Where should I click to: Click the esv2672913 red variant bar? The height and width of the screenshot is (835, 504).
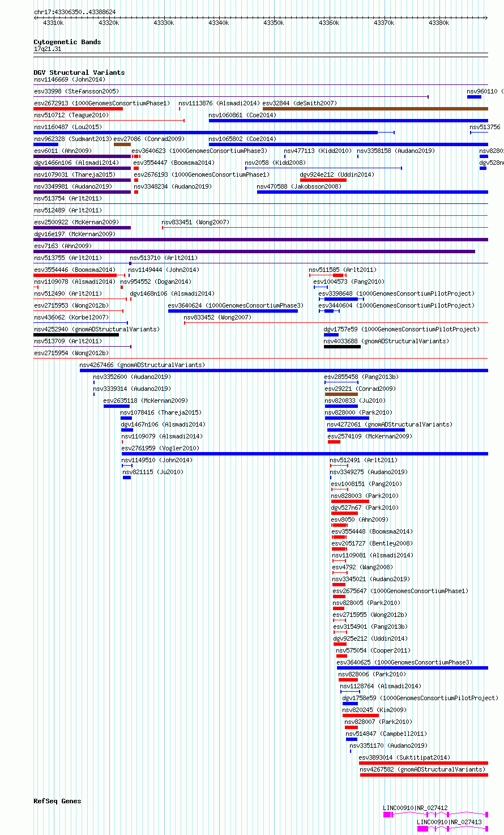click(x=78, y=109)
